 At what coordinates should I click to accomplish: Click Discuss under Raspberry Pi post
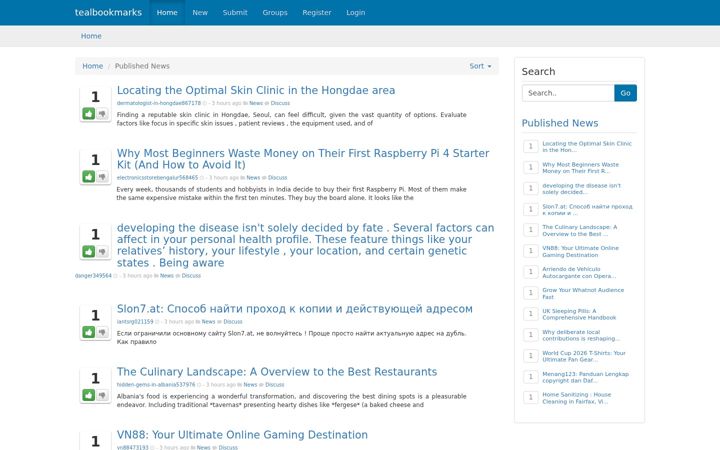pos(277,178)
